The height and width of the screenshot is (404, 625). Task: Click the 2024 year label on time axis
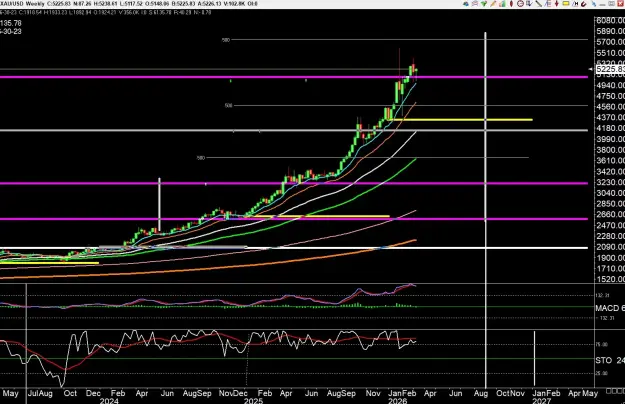pos(109,400)
